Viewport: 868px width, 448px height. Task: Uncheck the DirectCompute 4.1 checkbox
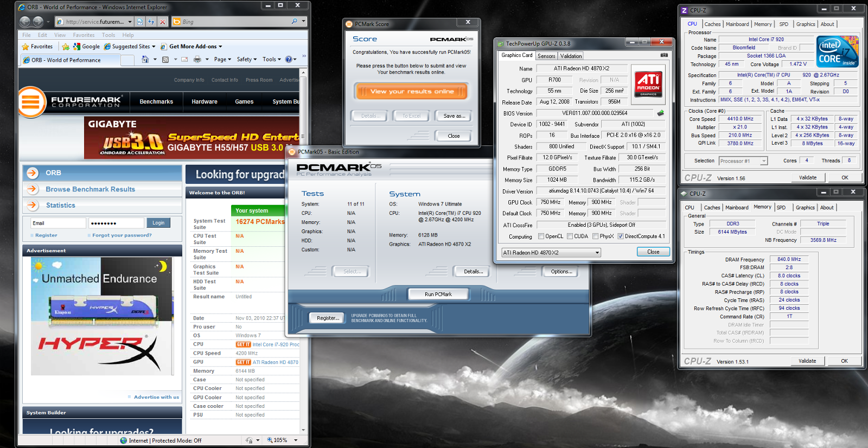(x=621, y=236)
